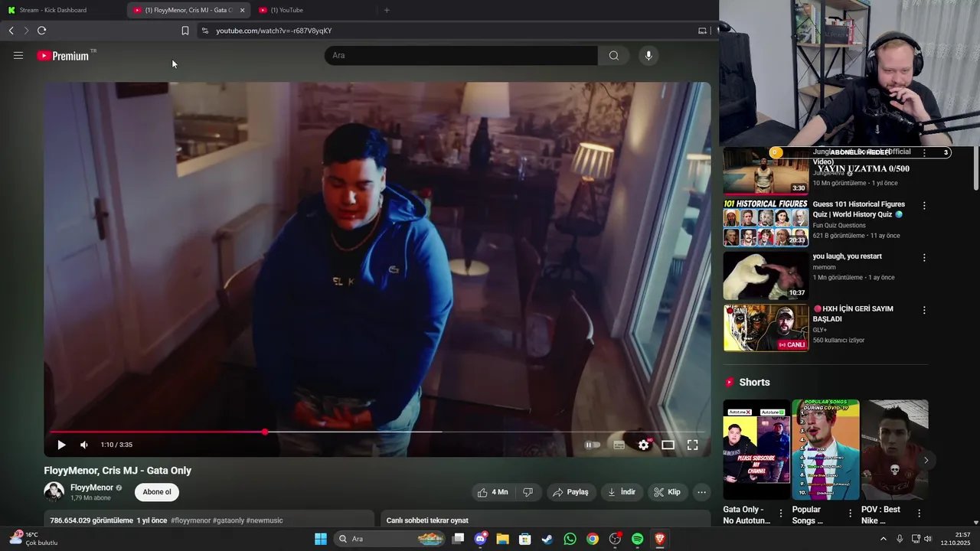Show next Shorts with chevron arrow
Image resolution: width=980 pixels, height=551 pixels.
[x=926, y=460]
